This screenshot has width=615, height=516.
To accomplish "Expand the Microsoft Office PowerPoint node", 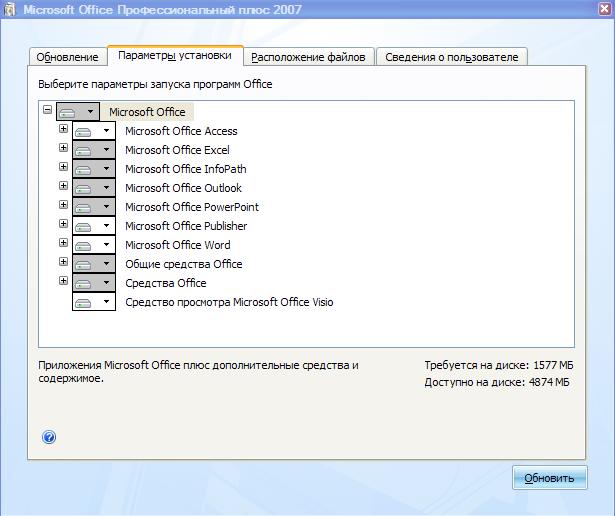I will [63, 204].
